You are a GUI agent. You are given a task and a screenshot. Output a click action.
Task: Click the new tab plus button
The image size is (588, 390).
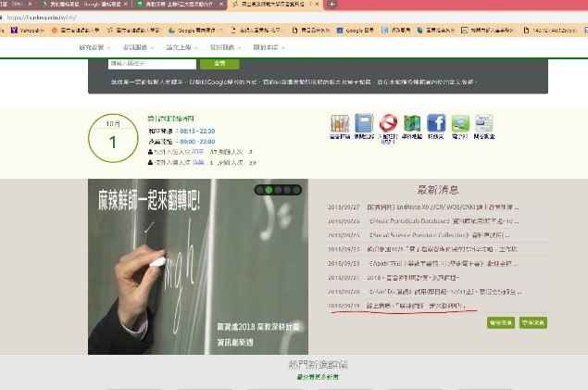332,4
